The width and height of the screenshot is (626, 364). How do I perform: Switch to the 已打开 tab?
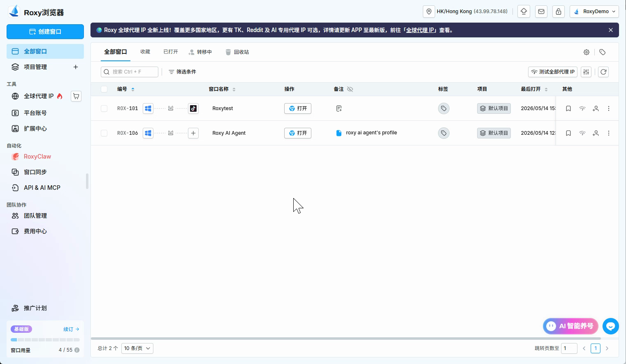[x=171, y=52]
